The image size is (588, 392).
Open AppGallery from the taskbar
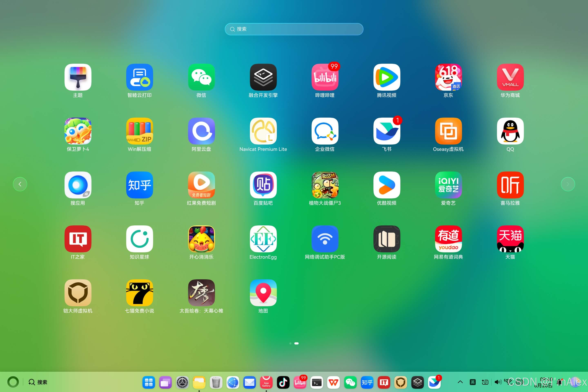266,382
